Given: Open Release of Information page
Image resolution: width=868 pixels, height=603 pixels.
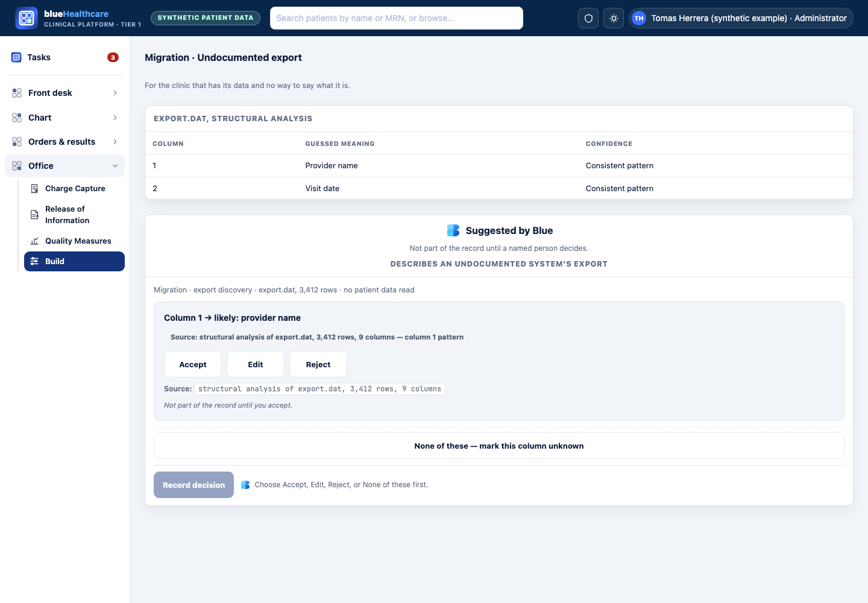Looking at the screenshot, I should click(74, 215).
